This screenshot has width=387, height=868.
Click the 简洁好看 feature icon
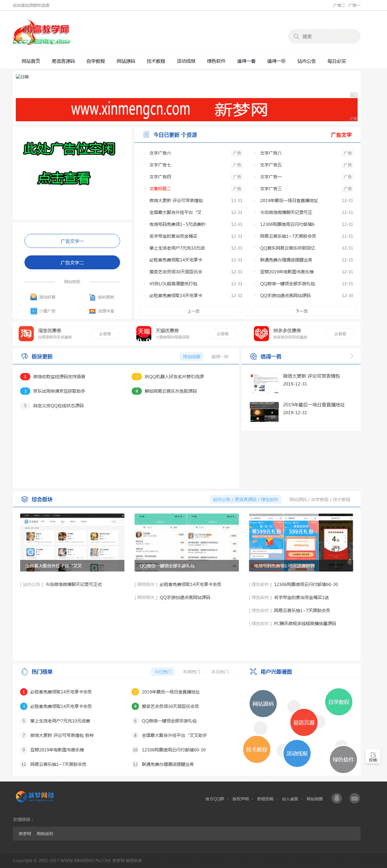[34, 297]
